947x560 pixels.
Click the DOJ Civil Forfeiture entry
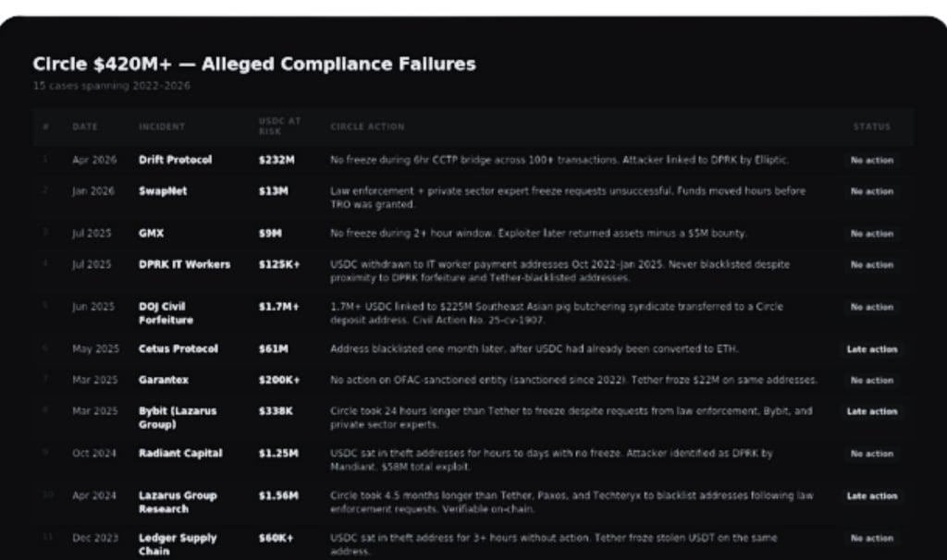tap(166, 313)
